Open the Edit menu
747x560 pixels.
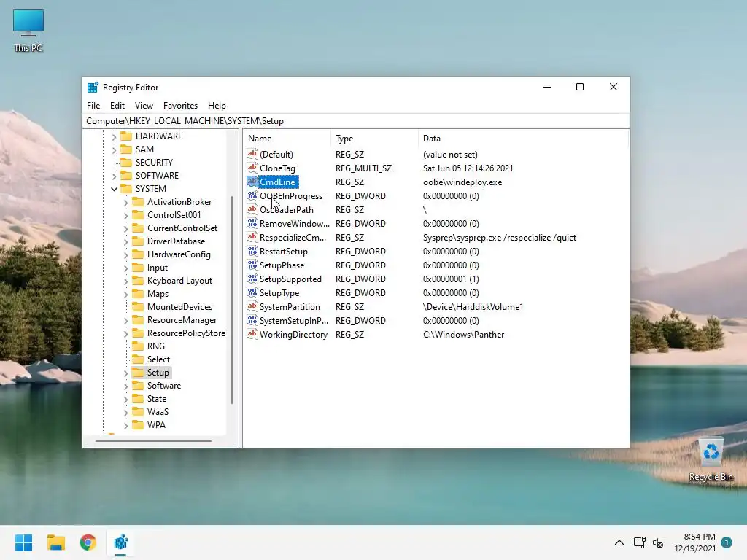click(x=117, y=106)
